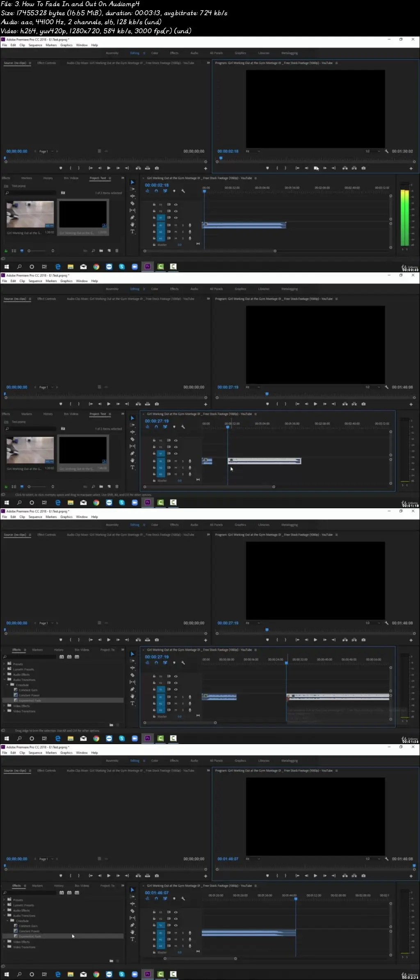In the 0:01:18 frame, select the Razor tool

(x=132, y=439)
